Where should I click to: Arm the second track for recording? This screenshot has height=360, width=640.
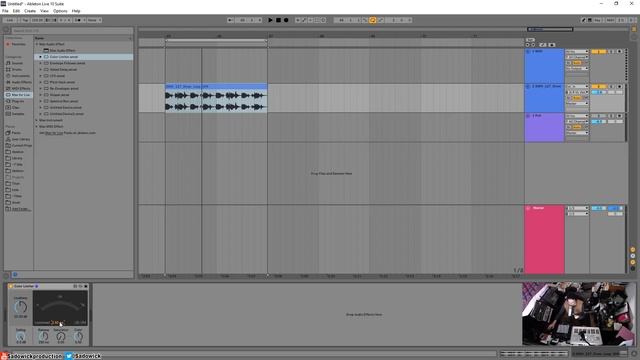click(620, 87)
